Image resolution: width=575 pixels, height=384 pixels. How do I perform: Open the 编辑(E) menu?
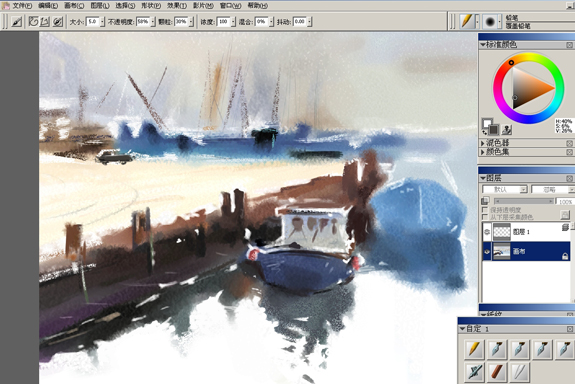point(48,6)
